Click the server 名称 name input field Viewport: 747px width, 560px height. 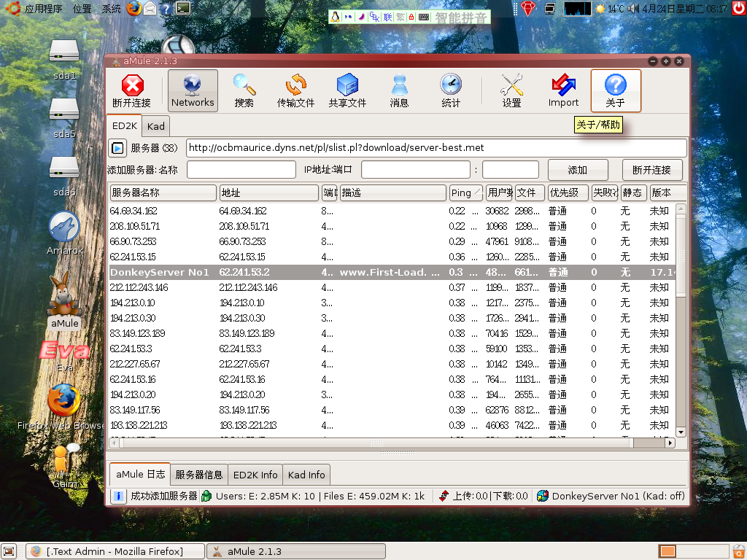(x=241, y=169)
